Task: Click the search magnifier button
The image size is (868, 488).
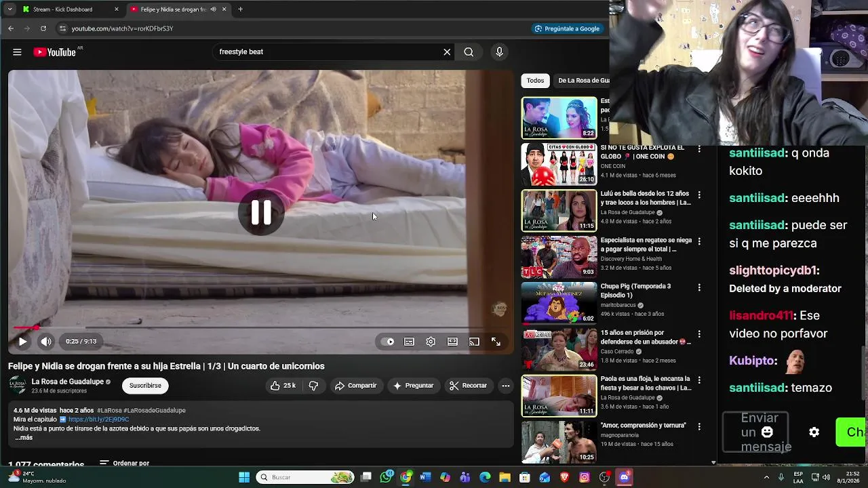Action: pos(469,52)
